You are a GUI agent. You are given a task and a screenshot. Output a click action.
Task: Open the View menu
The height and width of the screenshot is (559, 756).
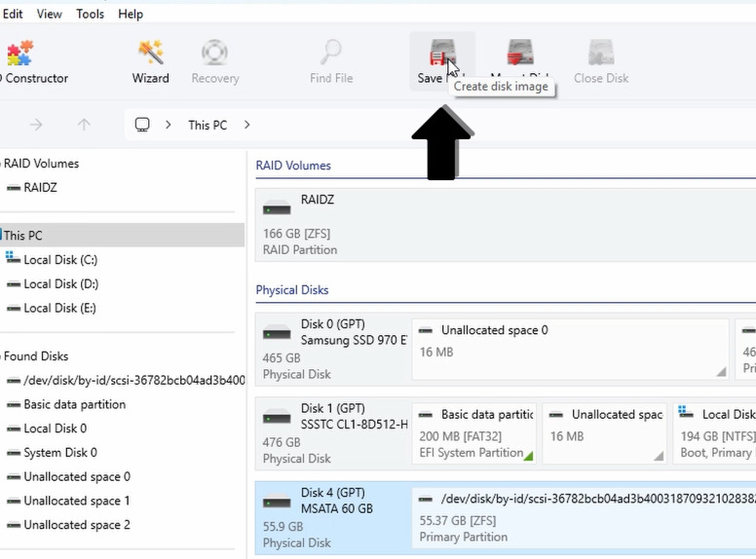49,14
